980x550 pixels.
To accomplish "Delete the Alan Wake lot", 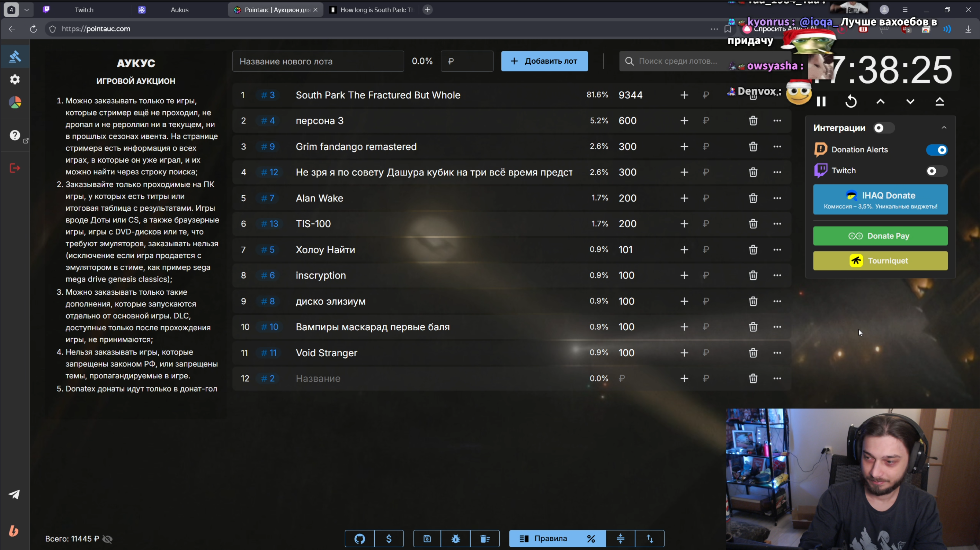I will click(x=753, y=198).
